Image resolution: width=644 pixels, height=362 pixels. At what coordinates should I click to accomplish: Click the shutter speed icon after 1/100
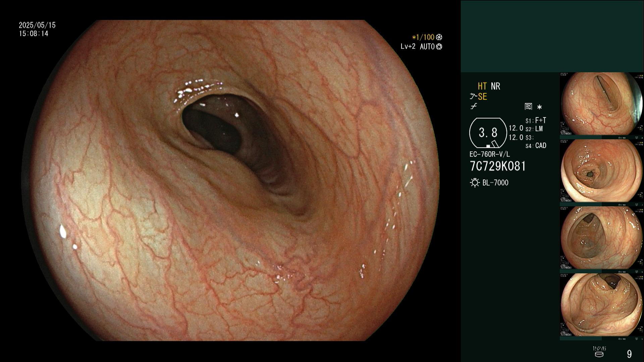[439, 37]
